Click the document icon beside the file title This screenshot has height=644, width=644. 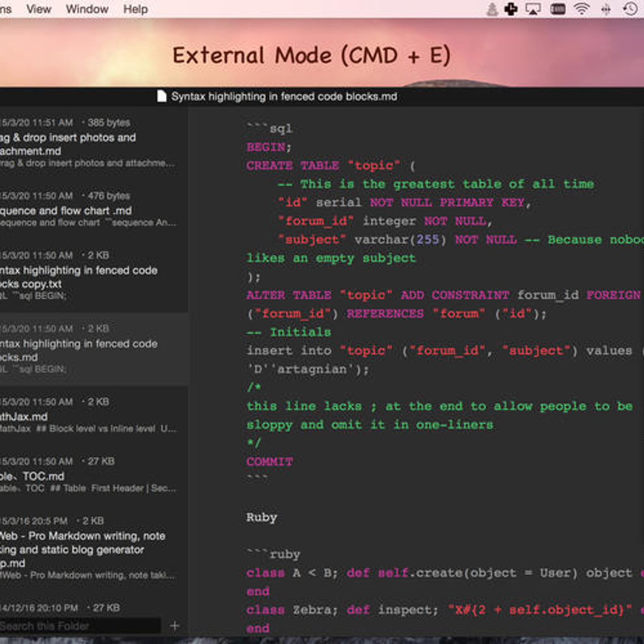(x=161, y=97)
